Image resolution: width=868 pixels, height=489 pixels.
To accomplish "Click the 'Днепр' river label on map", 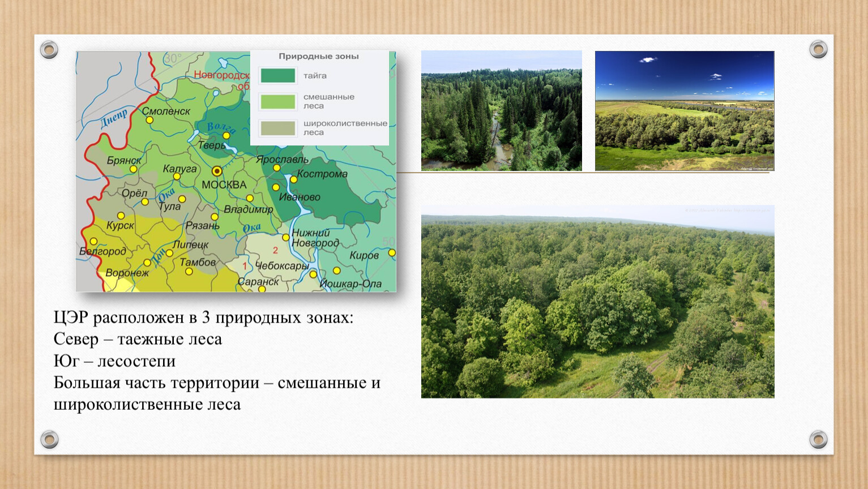I will tap(115, 118).
